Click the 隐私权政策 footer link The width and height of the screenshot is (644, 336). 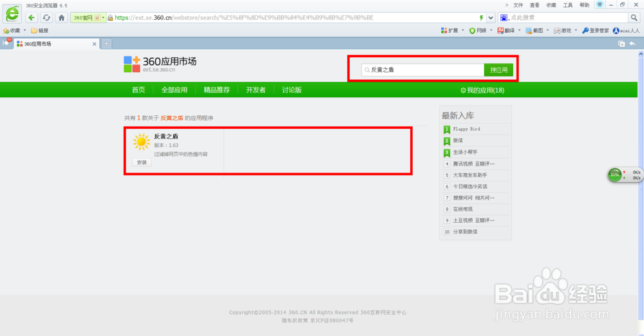click(294, 321)
